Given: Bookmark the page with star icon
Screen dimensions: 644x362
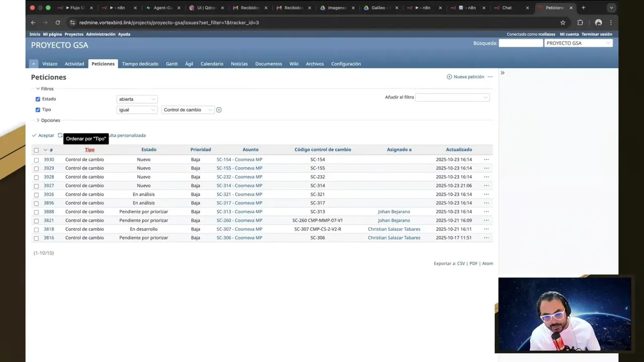Looking at the screenshot, I should point(563,23).
